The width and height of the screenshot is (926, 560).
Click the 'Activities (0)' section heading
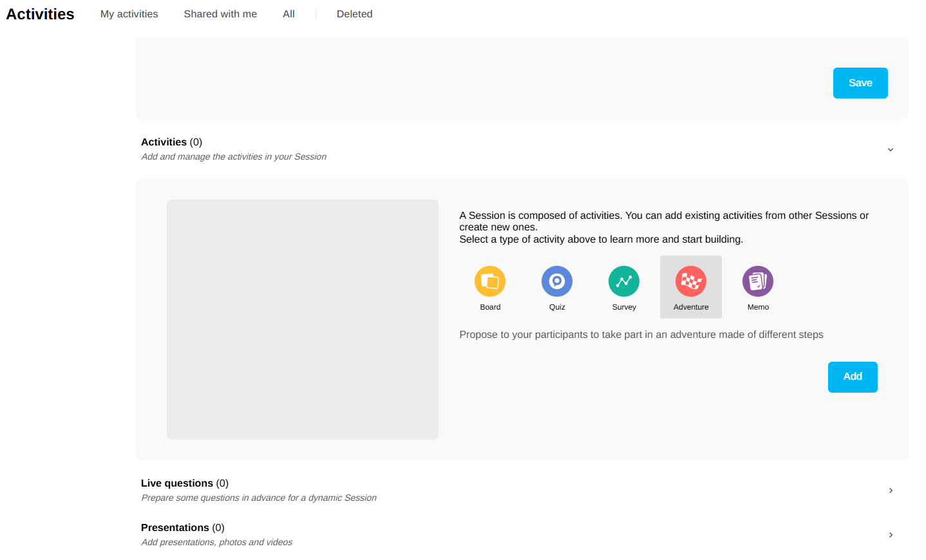tap(171, 142)
